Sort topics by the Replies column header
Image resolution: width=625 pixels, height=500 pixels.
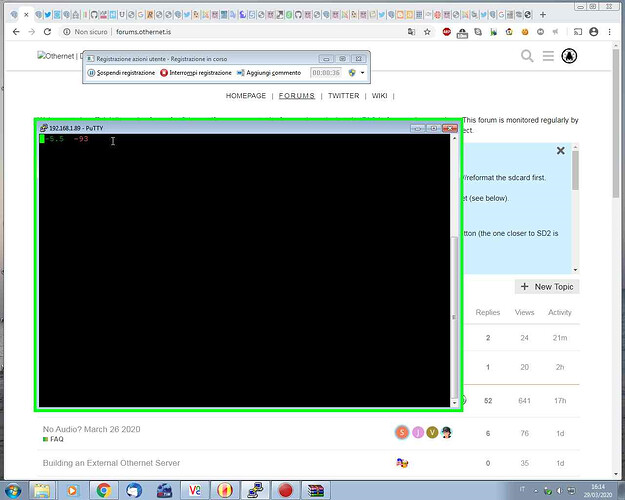tap(487, 312)
